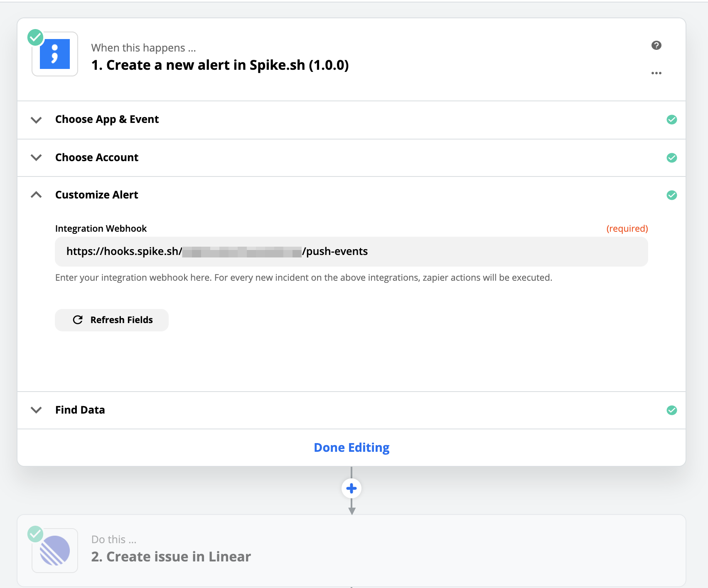Open the help question mark icon
Viewport: 708px width, 588px height.
[656, 45]
